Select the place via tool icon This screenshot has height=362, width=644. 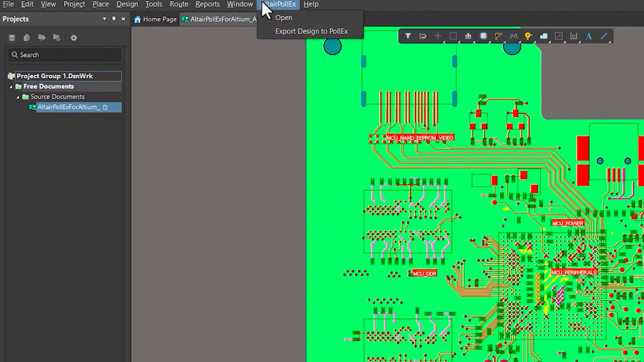[x=528, y=36]
